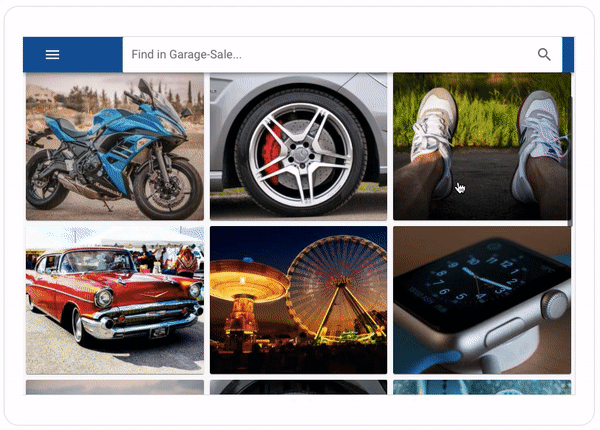Open the blue motorcycle listing photo
Screen dimensions: 600x430
[x=115, y=147]
